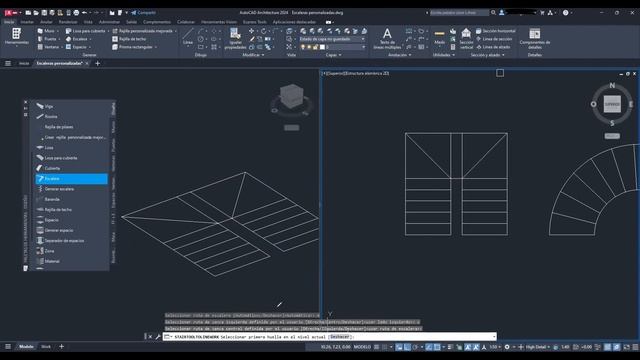Click Línea de alzado tool
This screenshot has width=640, height=360.
click(493, 47)
